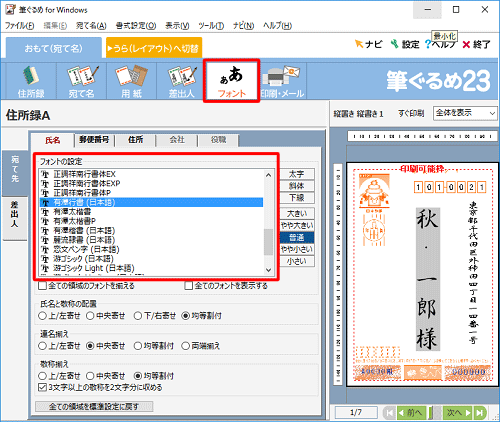Click 全ての領域を標準設定に戻す button

coord(94,406)
